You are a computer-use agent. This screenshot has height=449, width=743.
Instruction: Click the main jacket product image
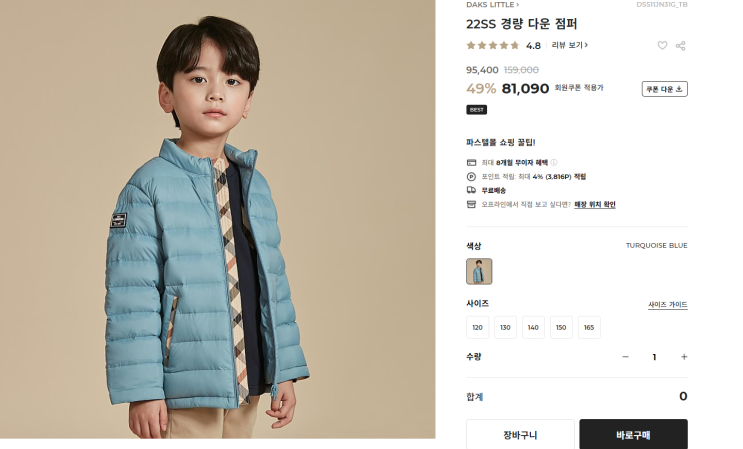tap(217, 219)
